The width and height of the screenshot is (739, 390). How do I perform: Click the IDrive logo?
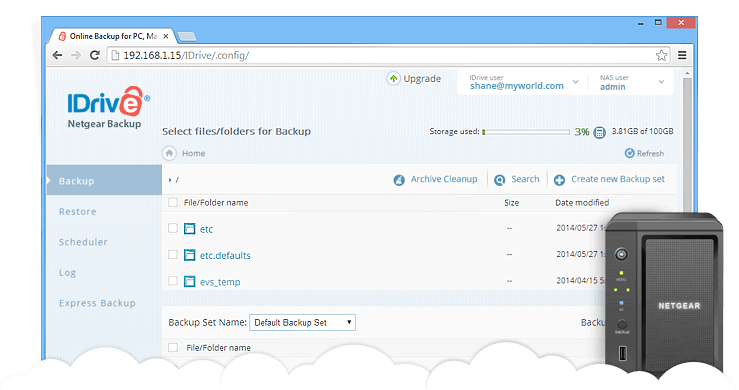(108, 101)
